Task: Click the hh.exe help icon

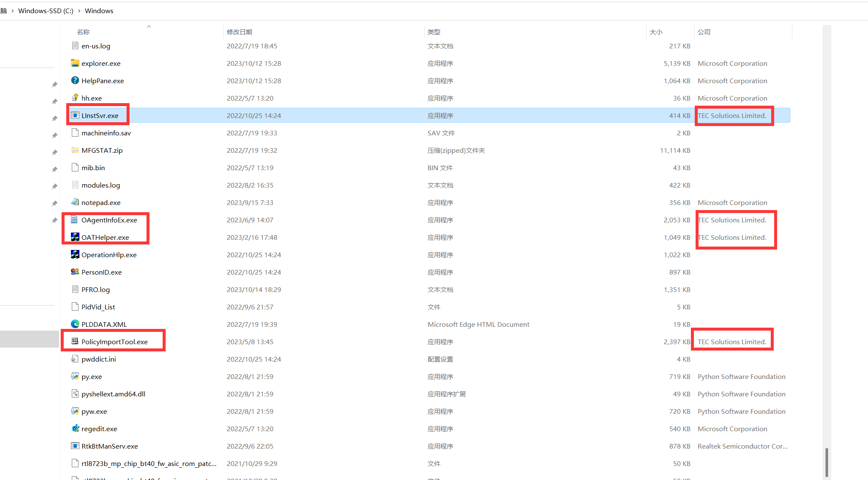Action: pyautogui.click(x=75, y=98)
